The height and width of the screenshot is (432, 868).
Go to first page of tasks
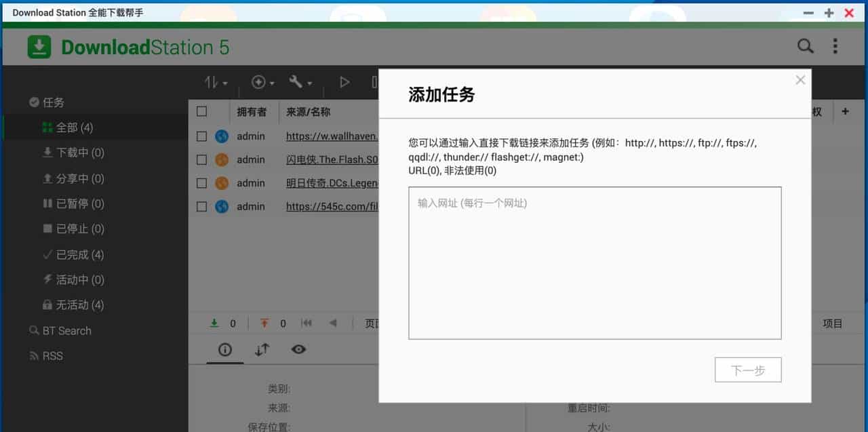307,323
